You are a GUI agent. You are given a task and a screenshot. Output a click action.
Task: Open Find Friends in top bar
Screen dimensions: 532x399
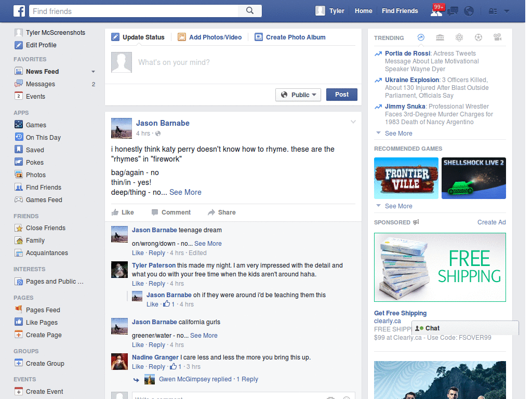pos(400,11)
